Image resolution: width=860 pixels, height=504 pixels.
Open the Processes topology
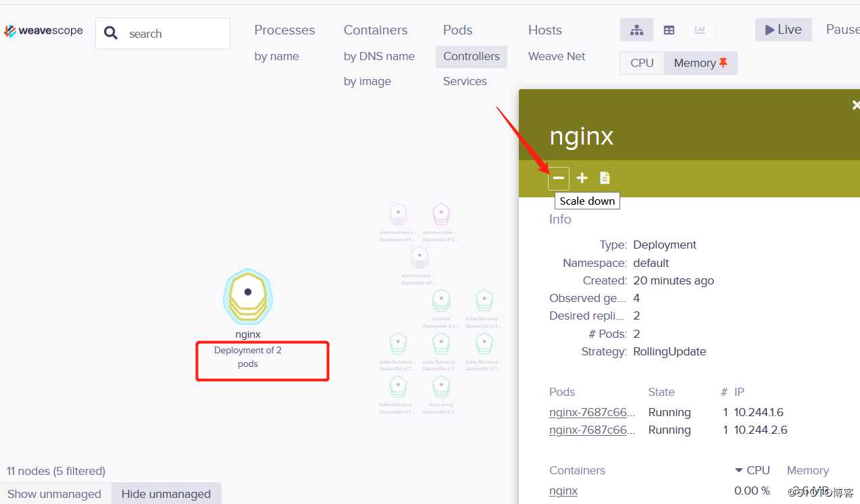pos(284,30)
